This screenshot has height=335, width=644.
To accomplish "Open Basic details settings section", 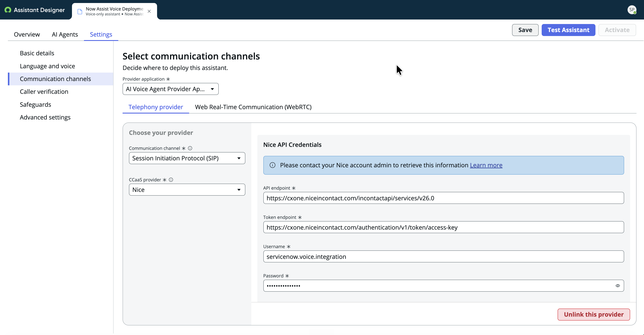I will pos(37,53).
